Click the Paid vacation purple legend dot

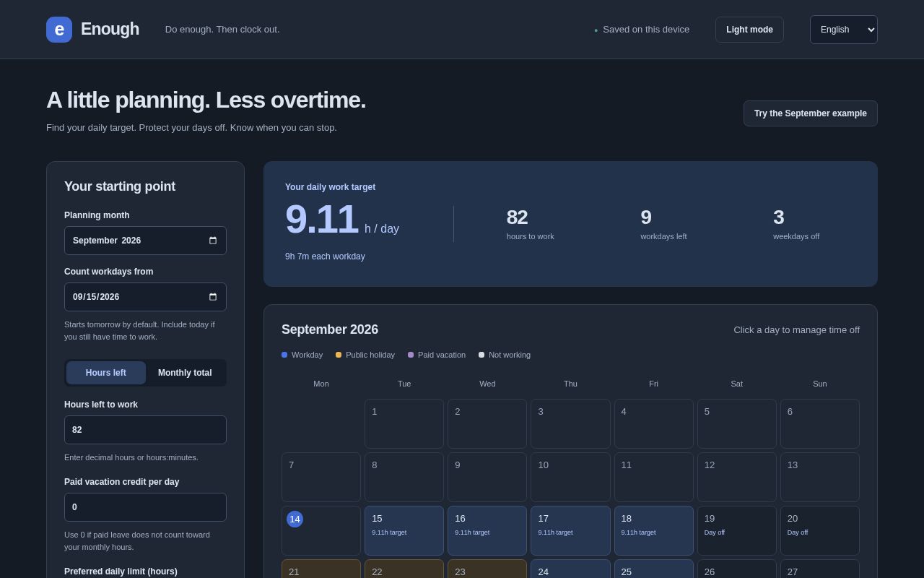point(411,355)
